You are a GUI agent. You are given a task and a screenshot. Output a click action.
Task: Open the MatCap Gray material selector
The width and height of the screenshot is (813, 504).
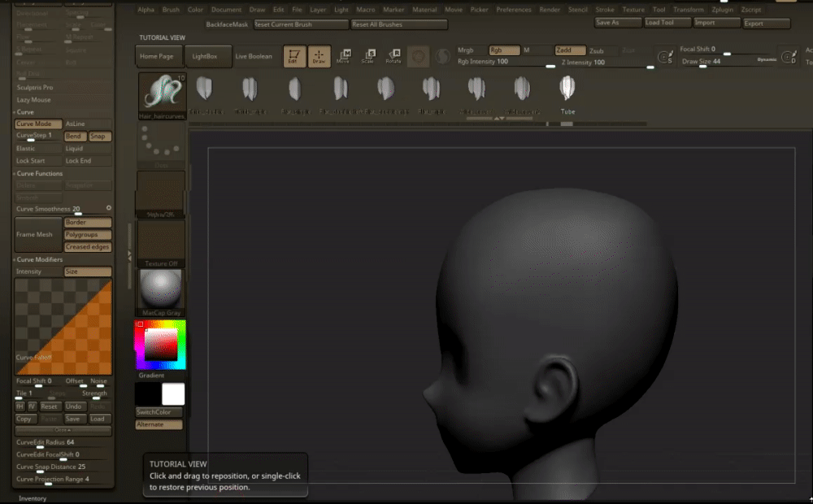click(x=161, y=293)
